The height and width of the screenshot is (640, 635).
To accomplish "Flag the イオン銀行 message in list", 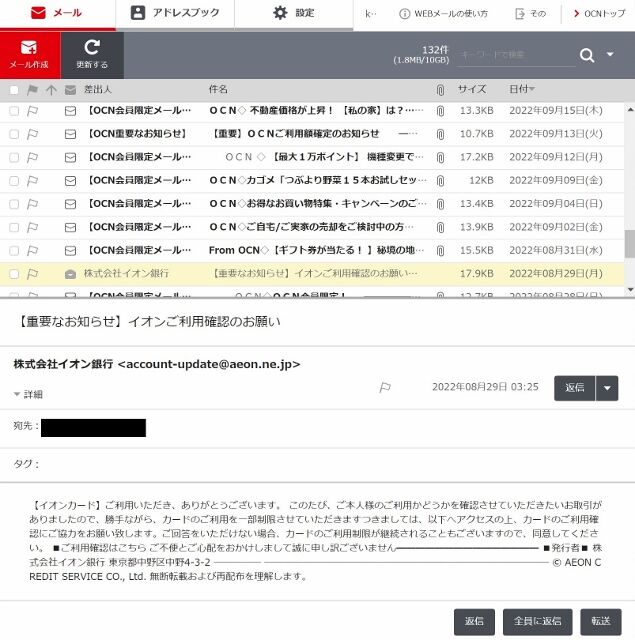I will (x=32, y=274).
